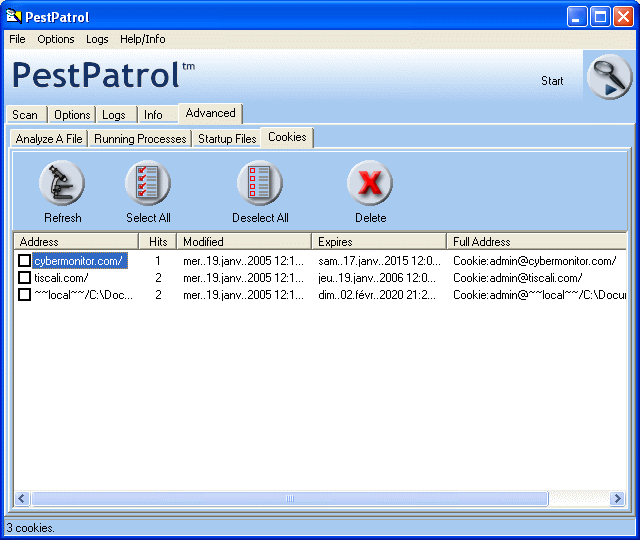Click expiry sam..17.janv..2015 cell
This screenshot has width=640, height=540.
[x=379, y=260]
